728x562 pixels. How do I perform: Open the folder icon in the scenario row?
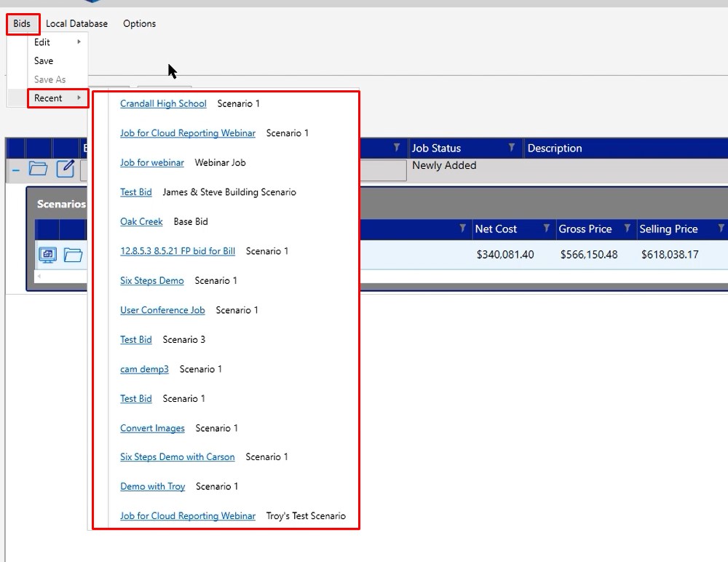73,255
